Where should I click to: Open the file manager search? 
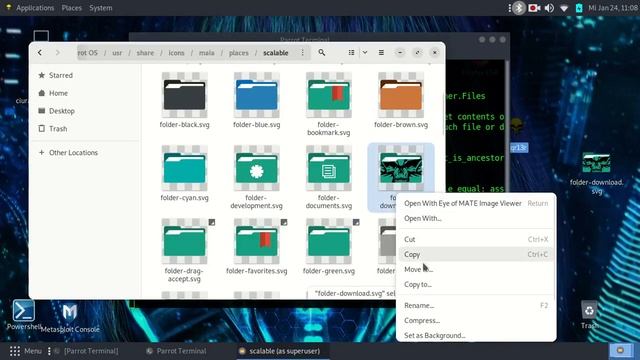click(x=322, y=53)
